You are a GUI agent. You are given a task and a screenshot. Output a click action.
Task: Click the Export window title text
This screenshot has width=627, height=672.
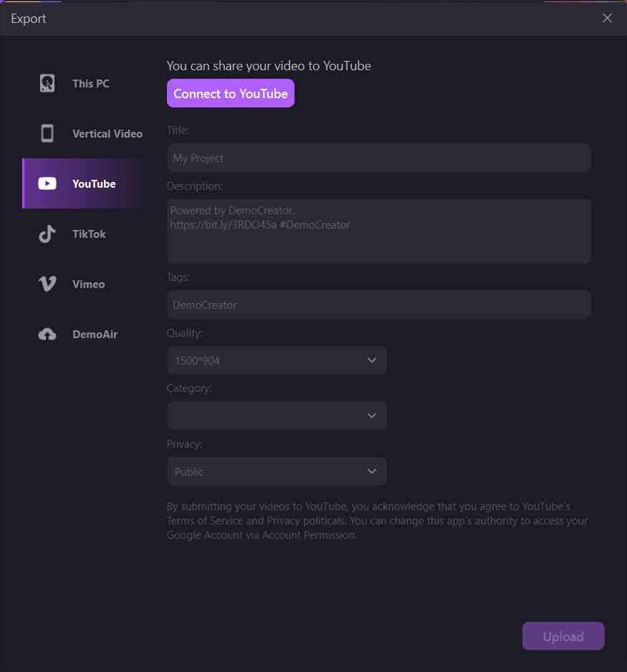coord(28,19)
